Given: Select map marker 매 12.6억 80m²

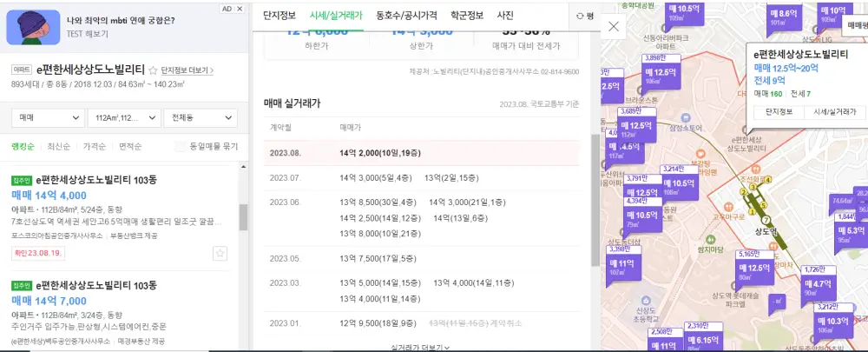Looking at the screenshot, I should (754, 270).
